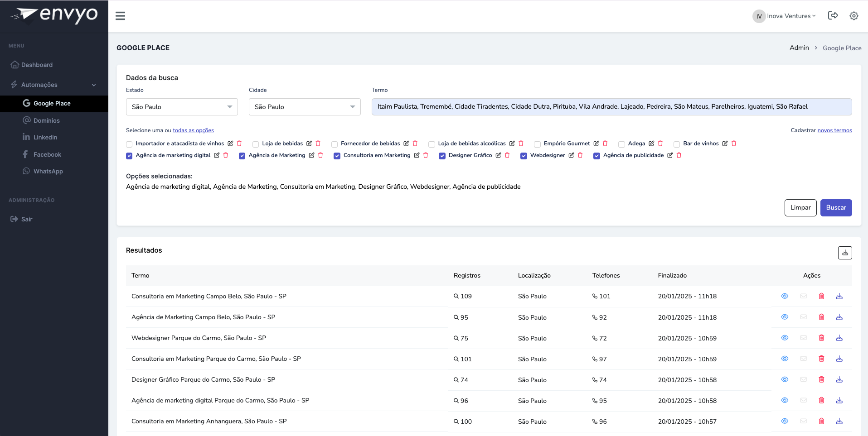The width and height of the screenshot is (868, 436).
Task: Delete Designer Gráfico Parque do Carmo result
Action: 821,379
